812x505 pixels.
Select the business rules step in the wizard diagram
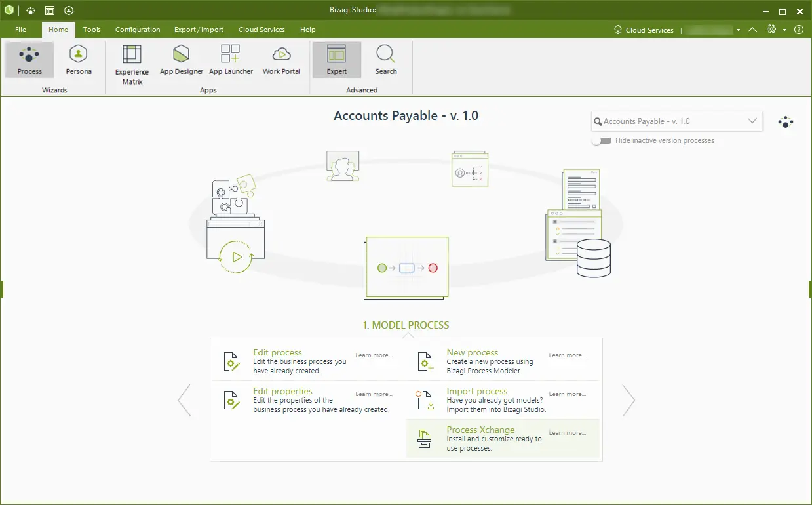(470, 169)
